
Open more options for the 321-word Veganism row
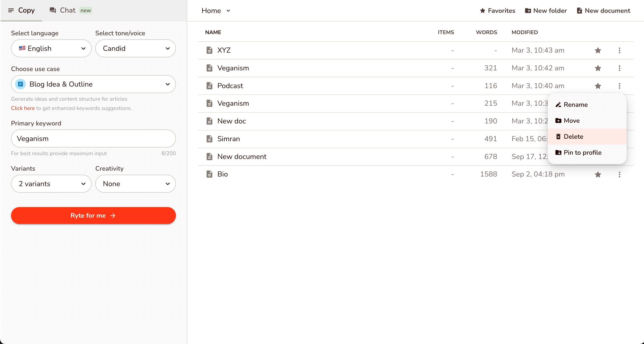pos(619,68)
